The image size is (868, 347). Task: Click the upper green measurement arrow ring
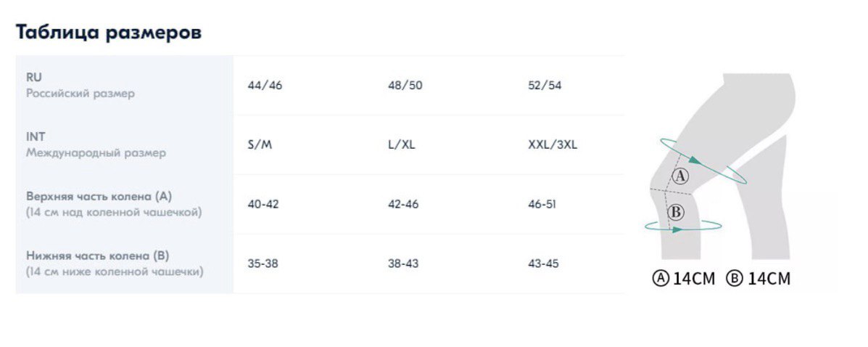[703, 160]
